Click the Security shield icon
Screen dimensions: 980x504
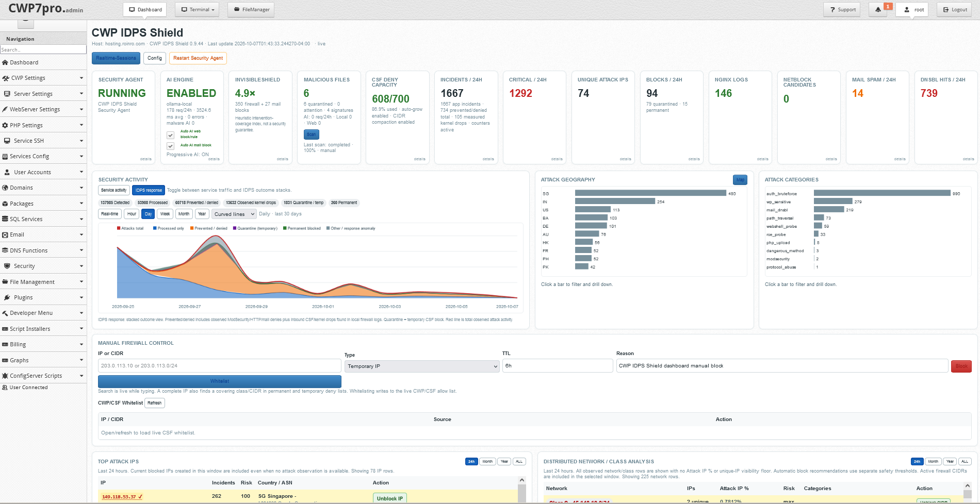(7, 266)
